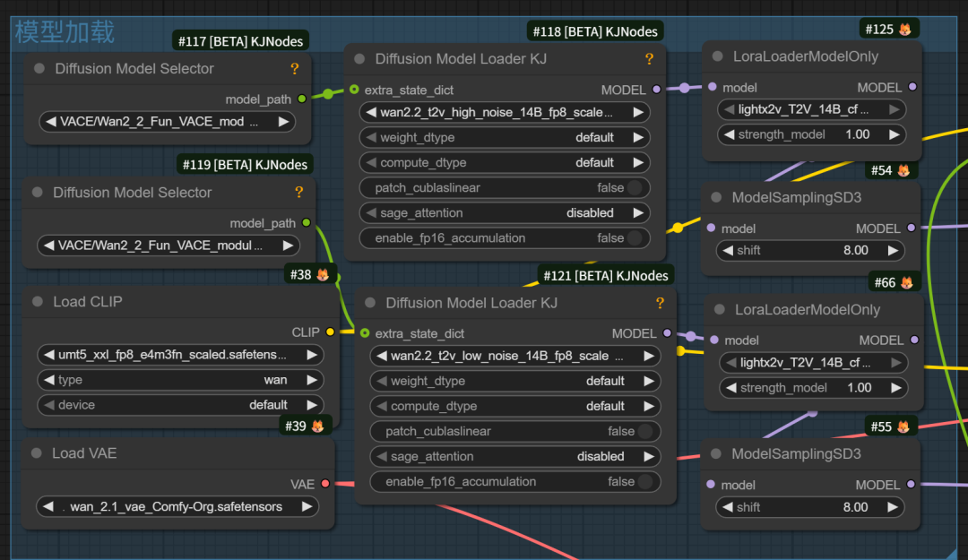Click the #119 [BETA] KJNodes badge
This screenshot has height=560, width=968.
(x=245, y=164)
